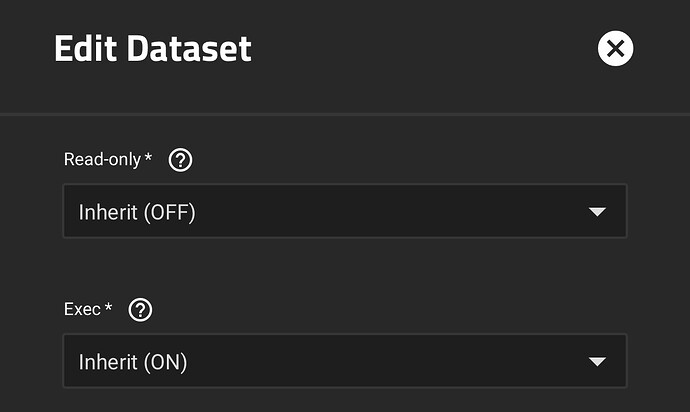Expand the Exec dropdown arrow

(x=597, y=362)
